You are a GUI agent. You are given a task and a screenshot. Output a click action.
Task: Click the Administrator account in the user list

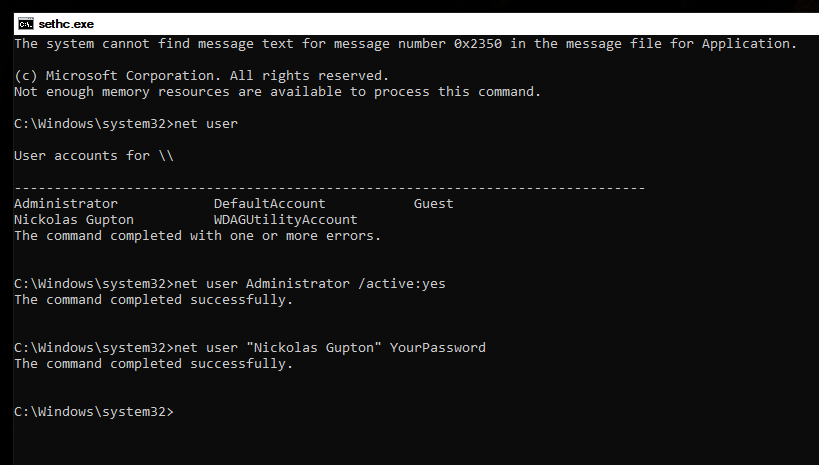(x=66, y=204)
